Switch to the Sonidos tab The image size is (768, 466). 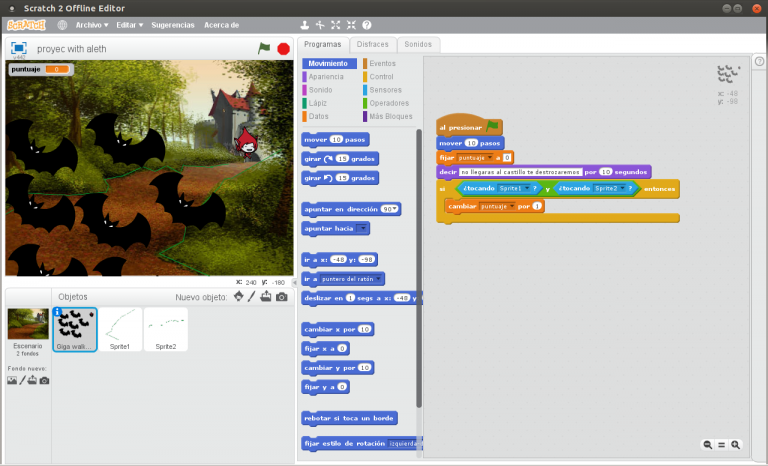click(418, 45)
